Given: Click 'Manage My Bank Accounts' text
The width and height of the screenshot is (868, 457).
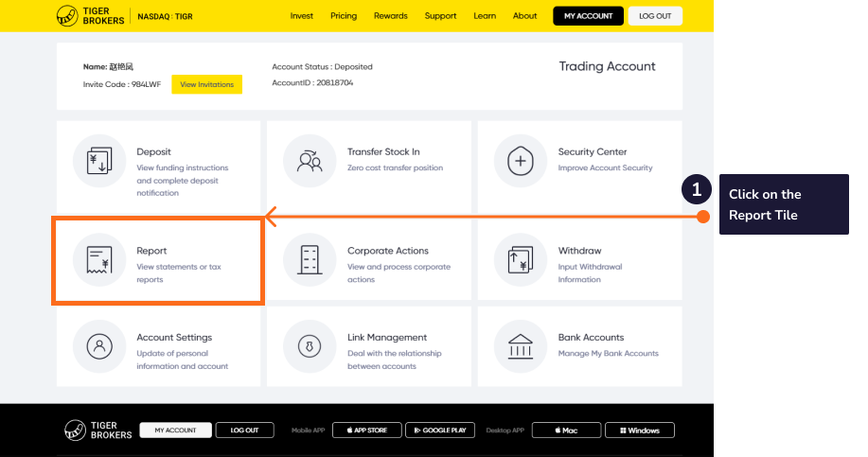Looking at the screenshot, I should 609,354.
